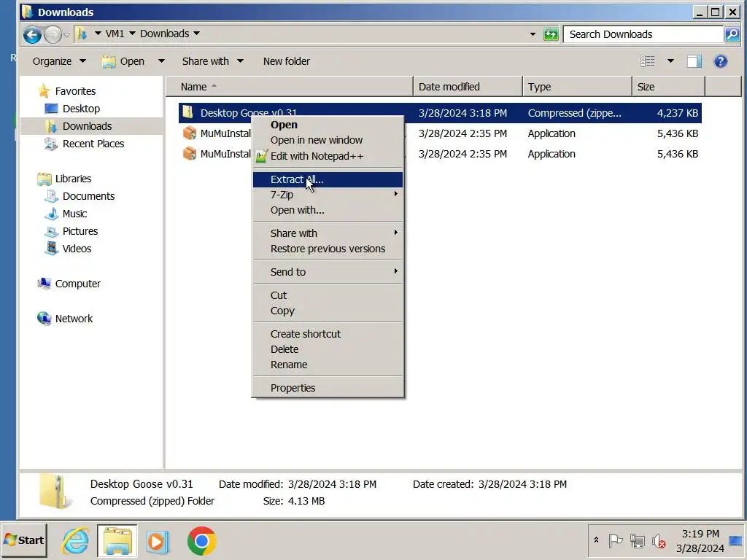Open Internet Explorer from the taskbar
Viewport: 747px width, 560px height.
[75, 541]
